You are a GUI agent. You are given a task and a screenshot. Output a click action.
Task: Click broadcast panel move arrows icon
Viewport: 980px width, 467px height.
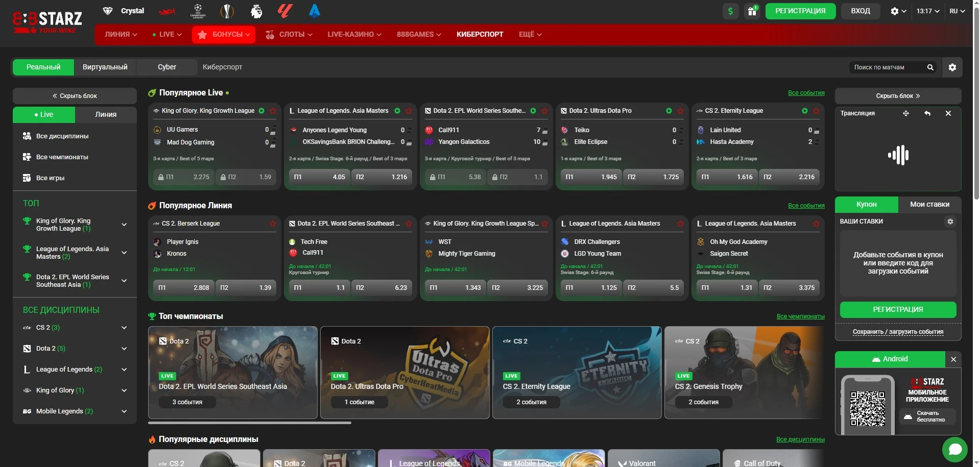pos(905,113)
